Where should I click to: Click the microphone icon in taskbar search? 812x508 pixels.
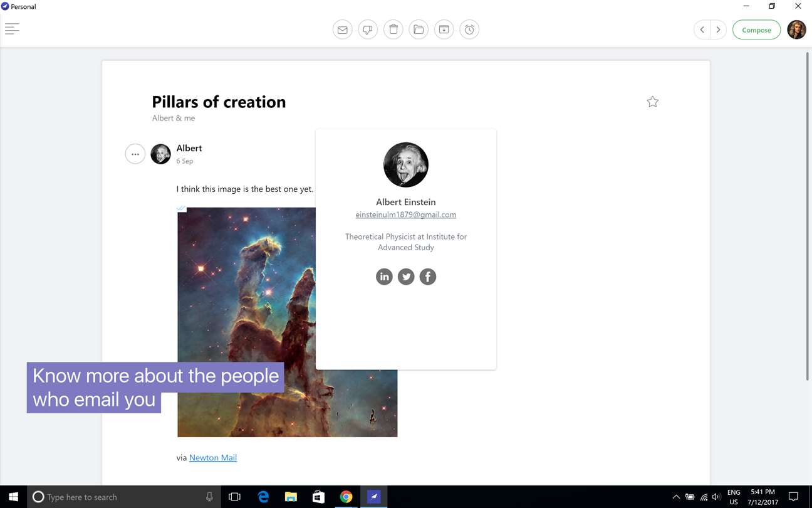[209, 497]
